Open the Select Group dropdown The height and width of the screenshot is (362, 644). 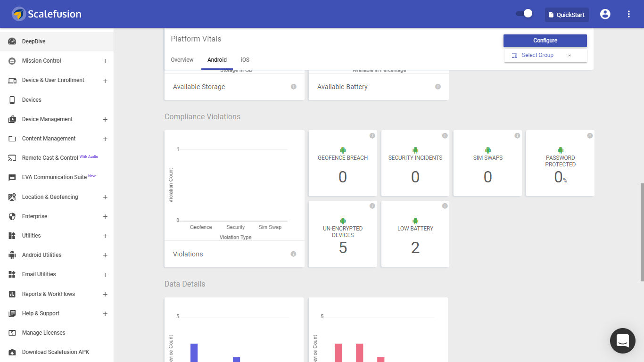[545, 55]
